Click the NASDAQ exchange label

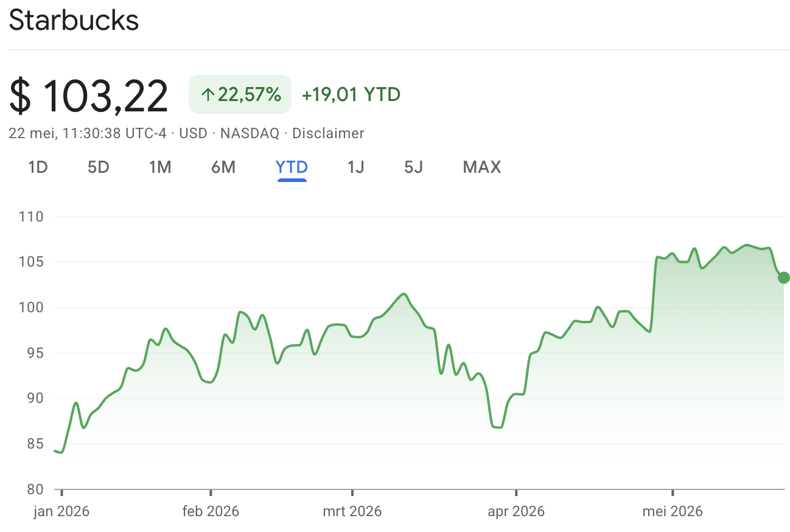click(250, 133)
